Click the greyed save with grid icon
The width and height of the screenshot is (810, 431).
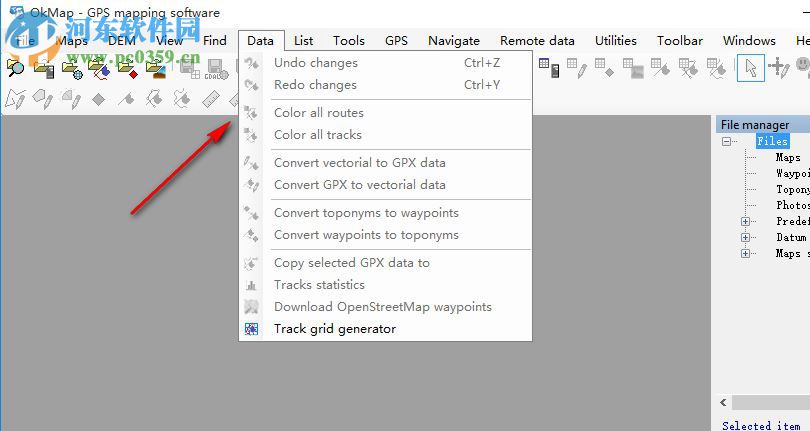pos(189,69)
